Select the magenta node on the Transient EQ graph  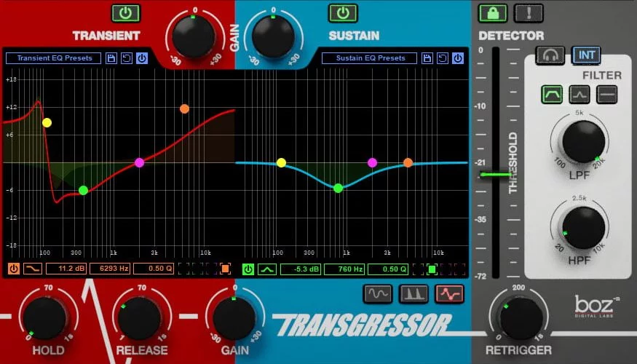coord(139,163)
